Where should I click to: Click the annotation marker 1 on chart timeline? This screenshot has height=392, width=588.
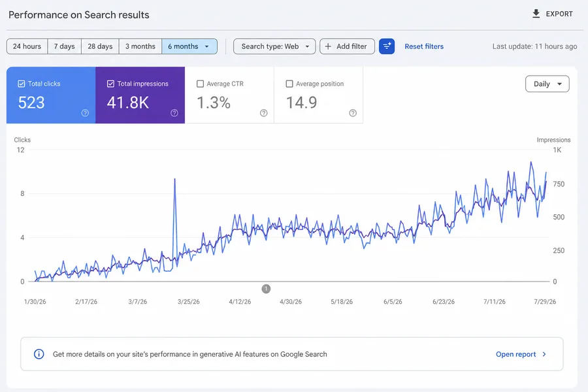click(266, 289)
